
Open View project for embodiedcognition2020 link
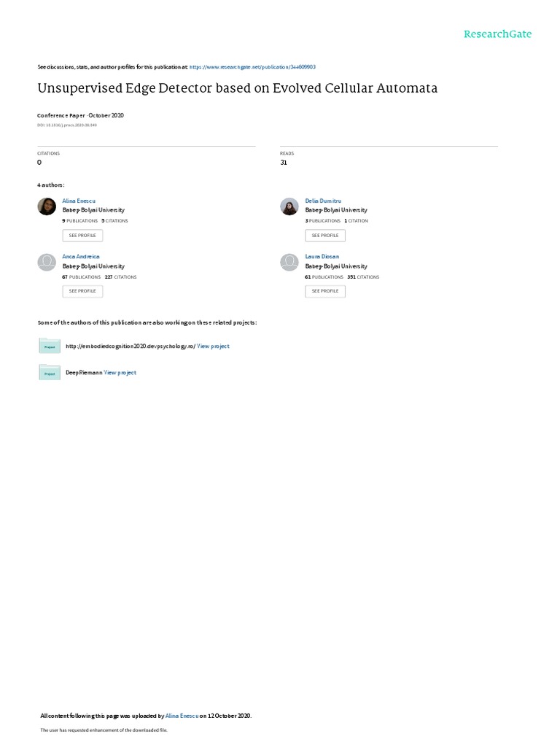tap(213, 347)
